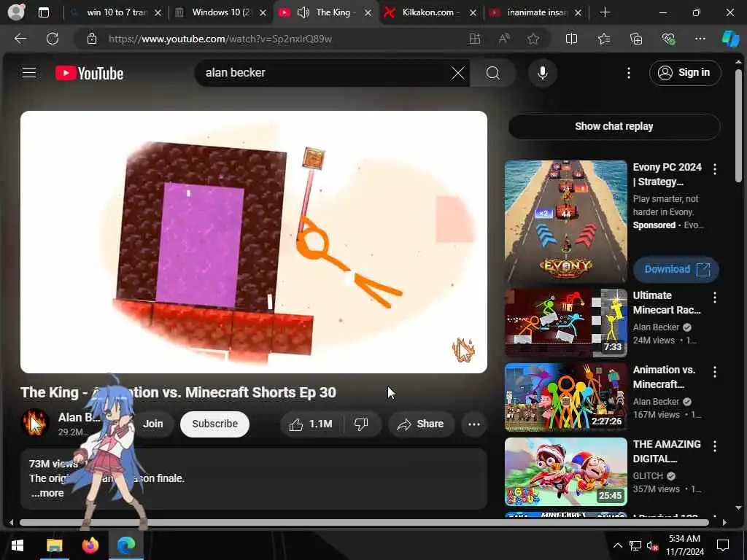Open Browser essentials heart icon

(x=668, y=39)
